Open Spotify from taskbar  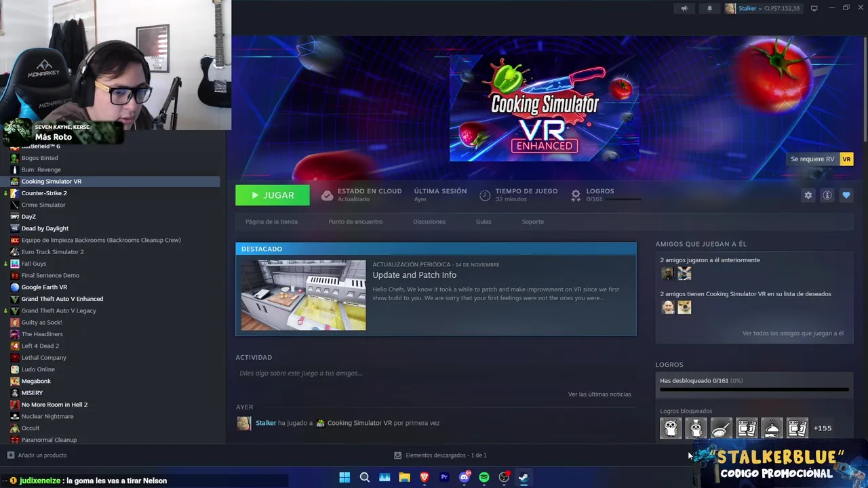(x=484, y=477)
